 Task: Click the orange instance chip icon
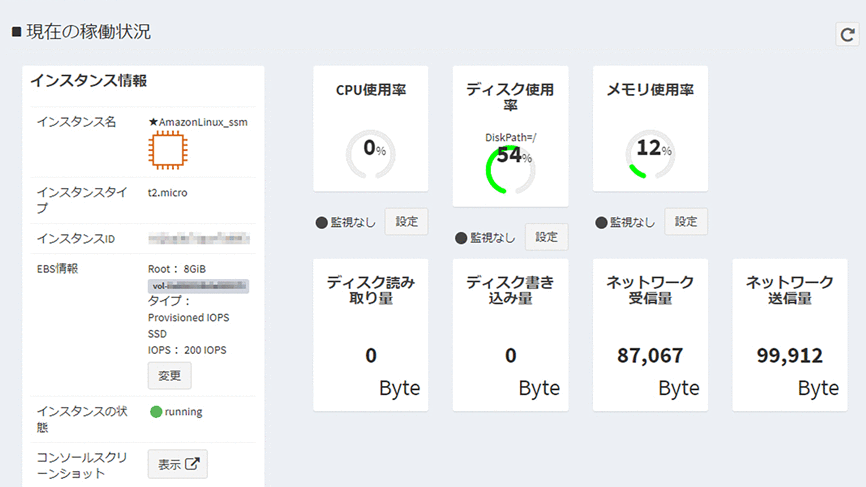click(165, 151)
